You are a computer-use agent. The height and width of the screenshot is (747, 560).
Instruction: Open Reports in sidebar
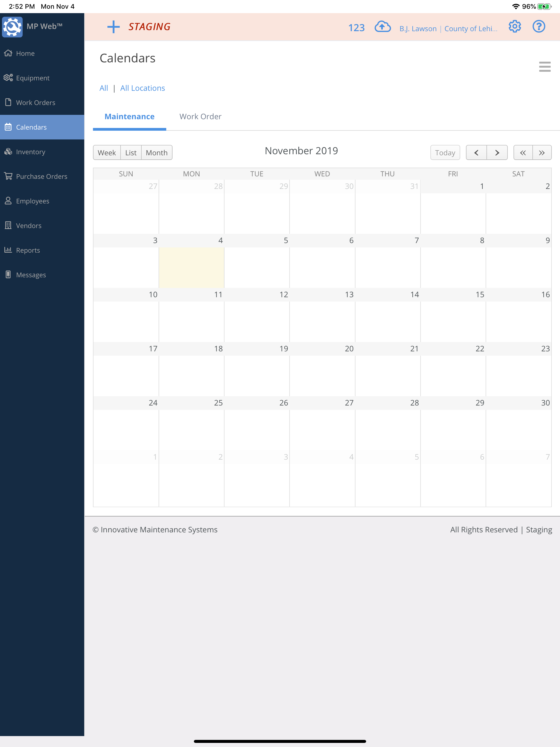tap(42, 250)
